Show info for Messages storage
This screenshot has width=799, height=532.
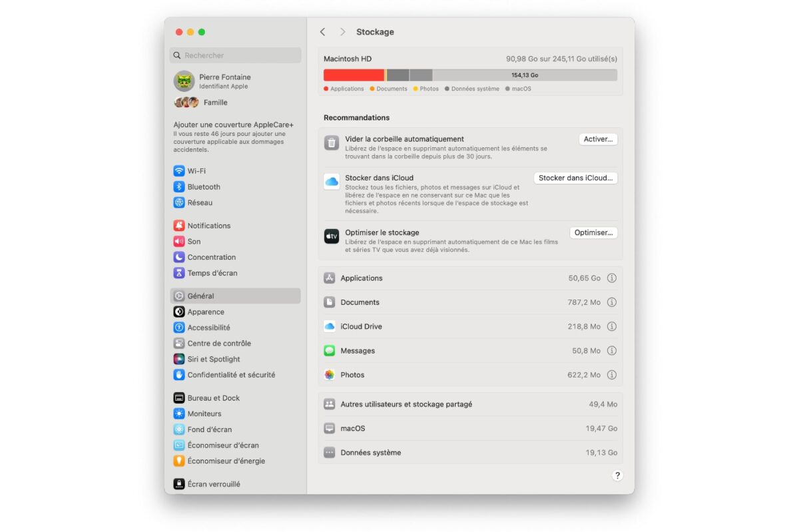(612, 351)
